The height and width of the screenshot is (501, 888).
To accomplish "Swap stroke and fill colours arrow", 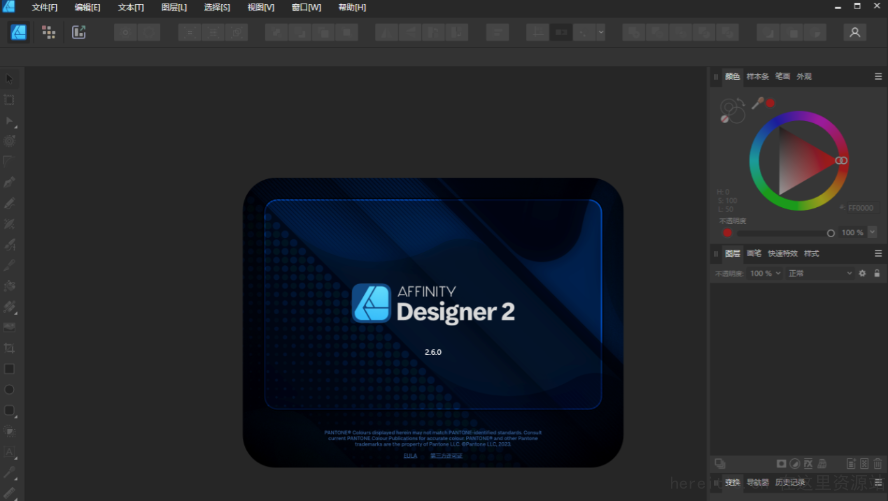I will 741,102.
